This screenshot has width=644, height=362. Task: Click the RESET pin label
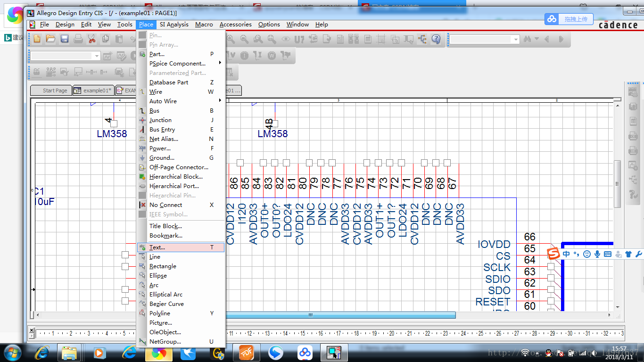coord(493,302)
